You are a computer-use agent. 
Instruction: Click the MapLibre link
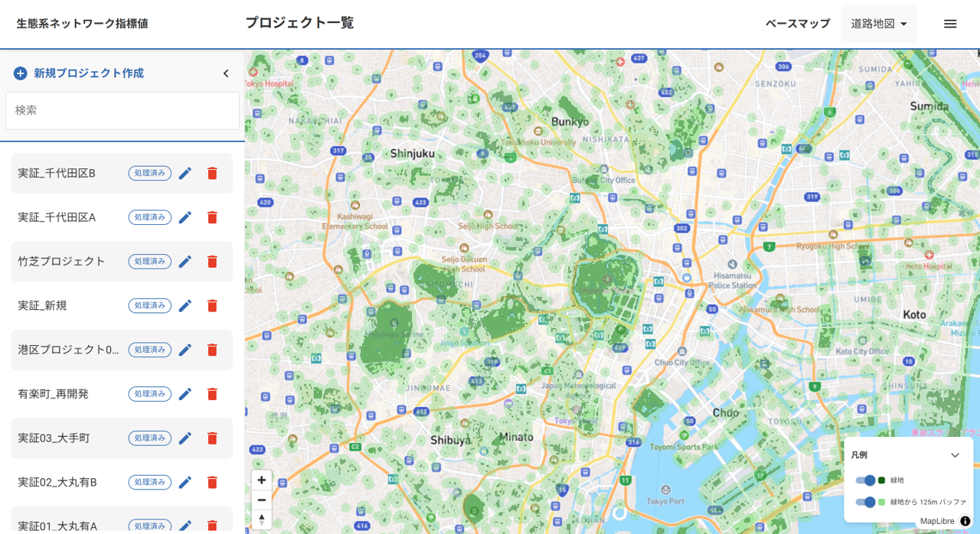937,521
